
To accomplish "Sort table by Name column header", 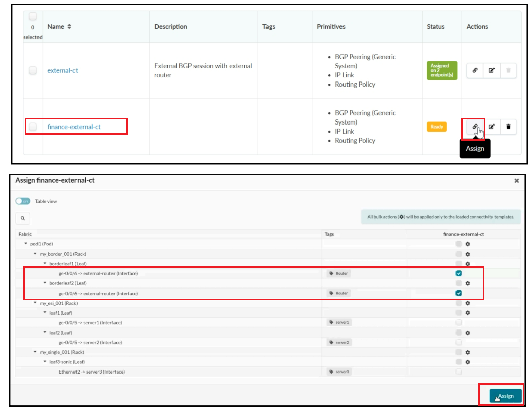I will tap(59, 27).
